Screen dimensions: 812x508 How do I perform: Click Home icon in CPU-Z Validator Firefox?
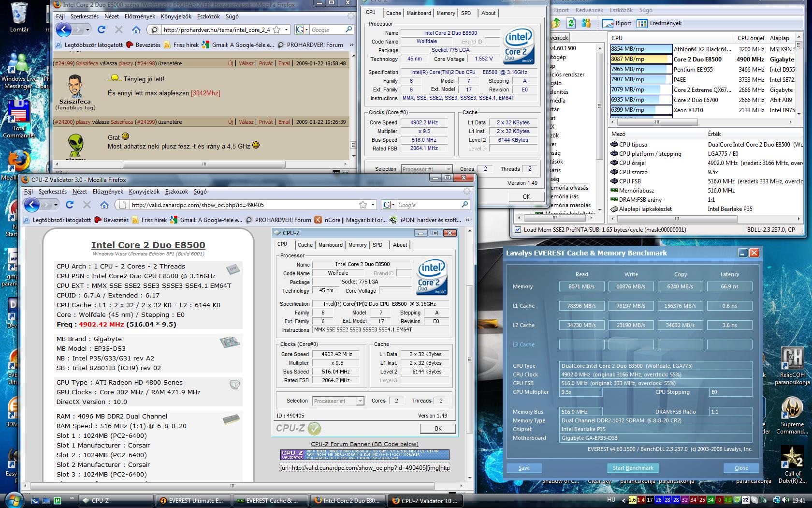104,205
